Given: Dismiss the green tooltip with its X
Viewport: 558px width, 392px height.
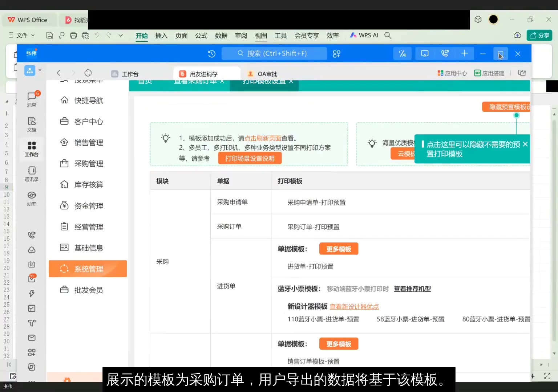Looking at the screenshot, I should click(525, 144).
